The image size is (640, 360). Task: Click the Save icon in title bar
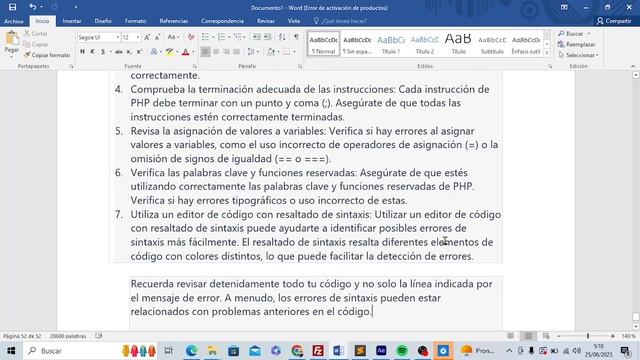12,7
